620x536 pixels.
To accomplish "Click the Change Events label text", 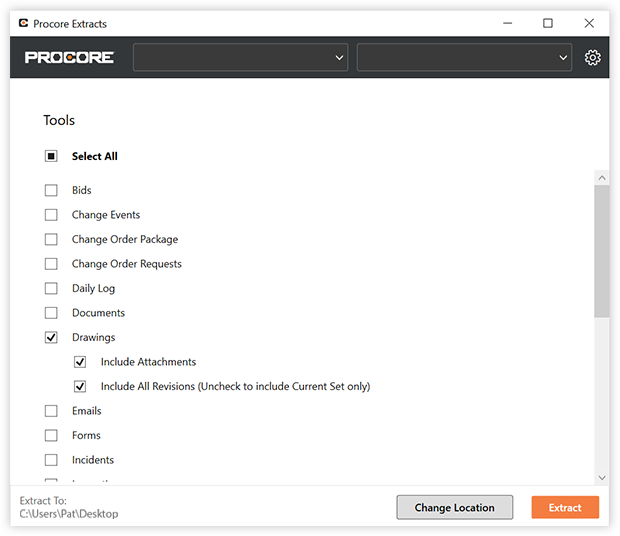I will pyautogui.click(x=106, y=215).
